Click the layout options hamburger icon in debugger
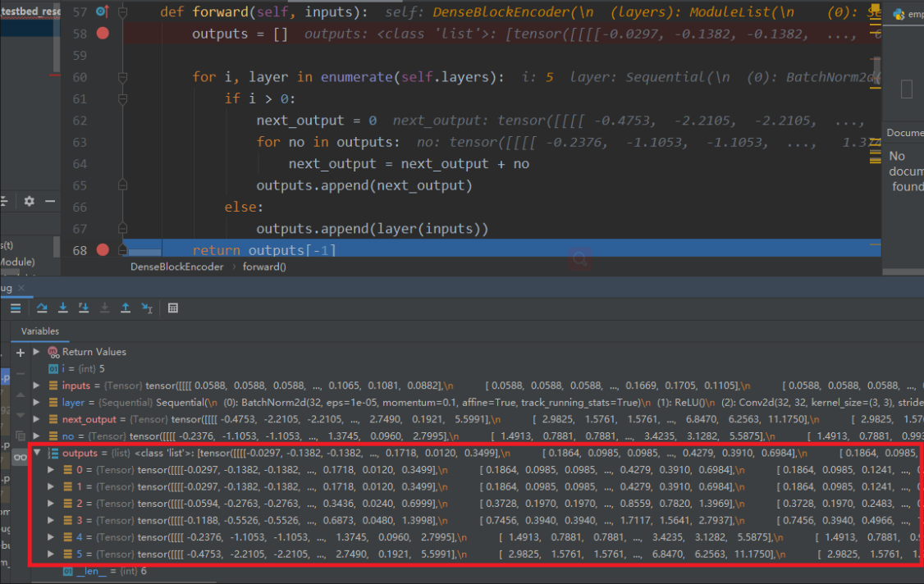This screenshot has height=584, width=924. point(15,308)
